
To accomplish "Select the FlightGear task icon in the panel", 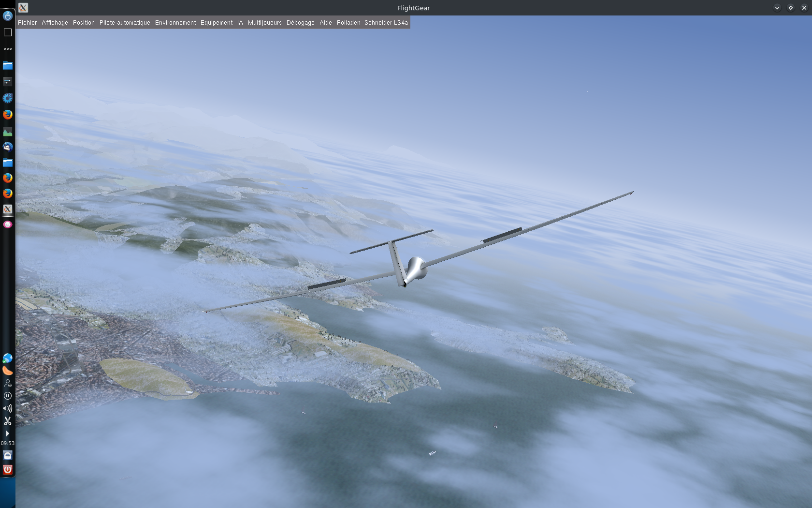I will coord(8,209).
